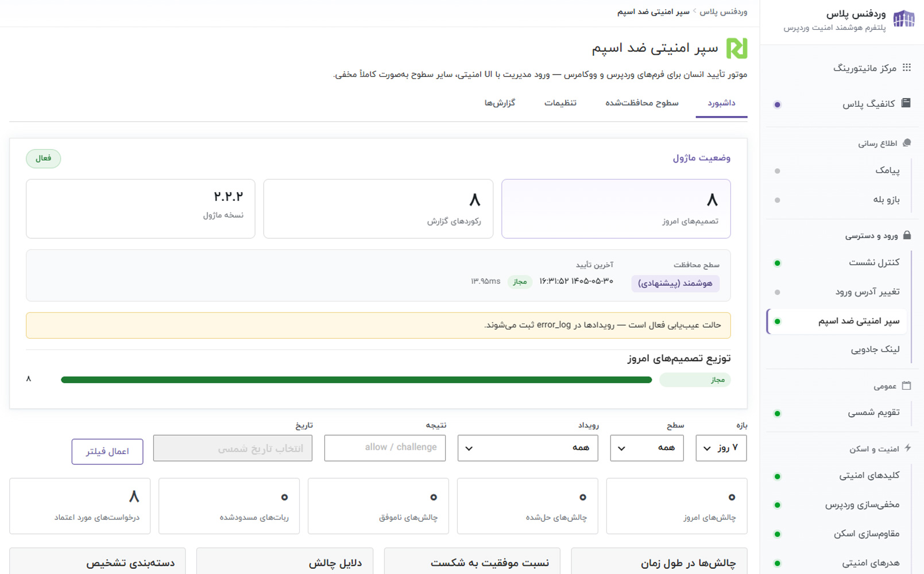Click the مرکز مانیتورینگ grid icon
924x574 pixels.
pyautogui.click(x=907, y=68)
